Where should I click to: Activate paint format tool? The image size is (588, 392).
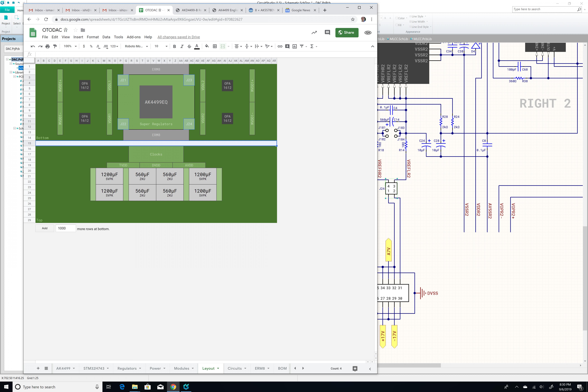click(x=55, y=46)
